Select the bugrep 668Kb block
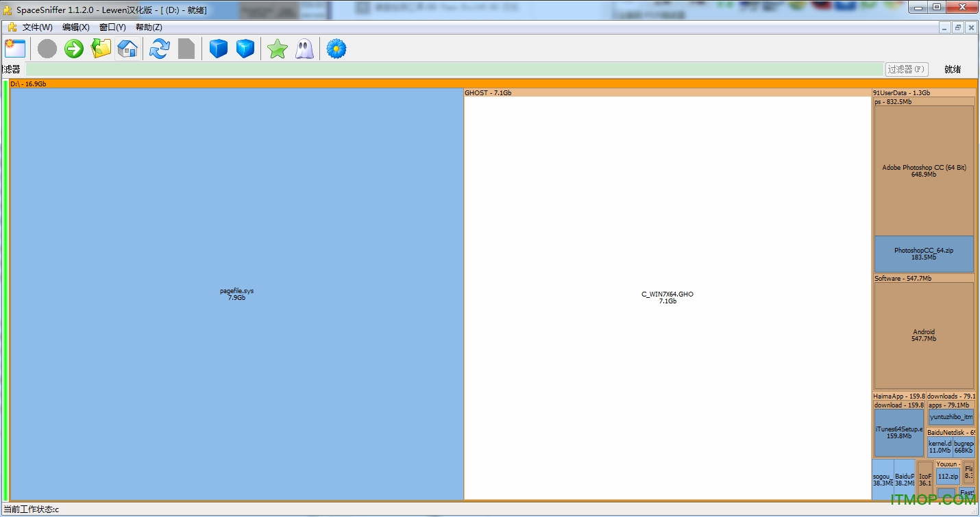 point(964,447)
